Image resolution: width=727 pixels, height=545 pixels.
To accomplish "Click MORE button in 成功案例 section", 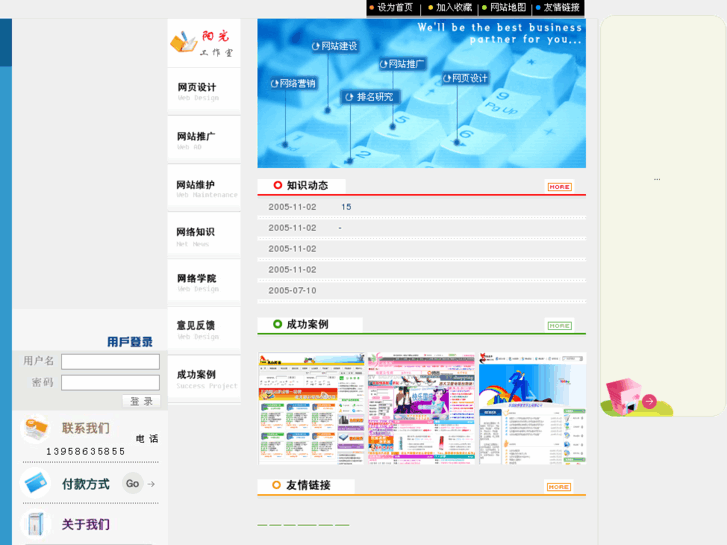I will click(559, 326).
